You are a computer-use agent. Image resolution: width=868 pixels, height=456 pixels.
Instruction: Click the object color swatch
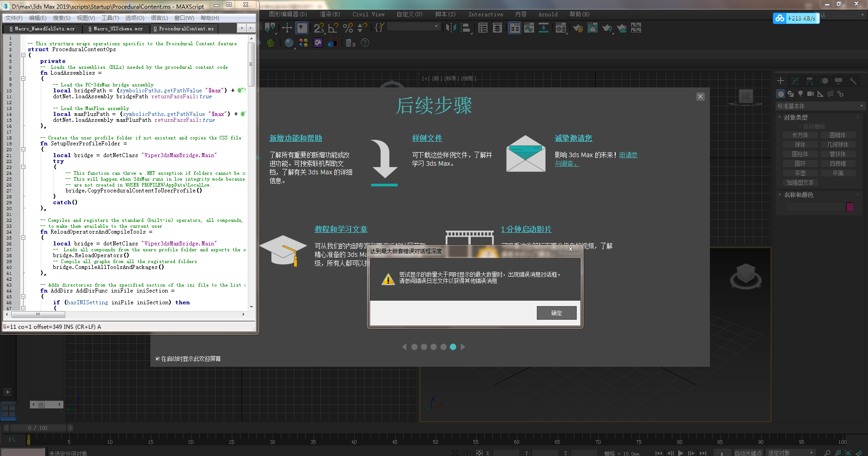tap(850, 207)
